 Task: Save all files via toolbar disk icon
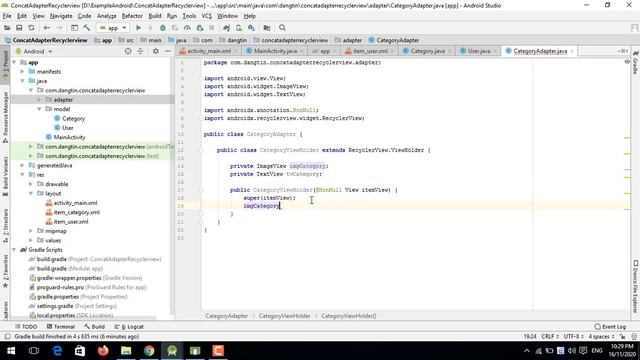(x=19, y=28)
